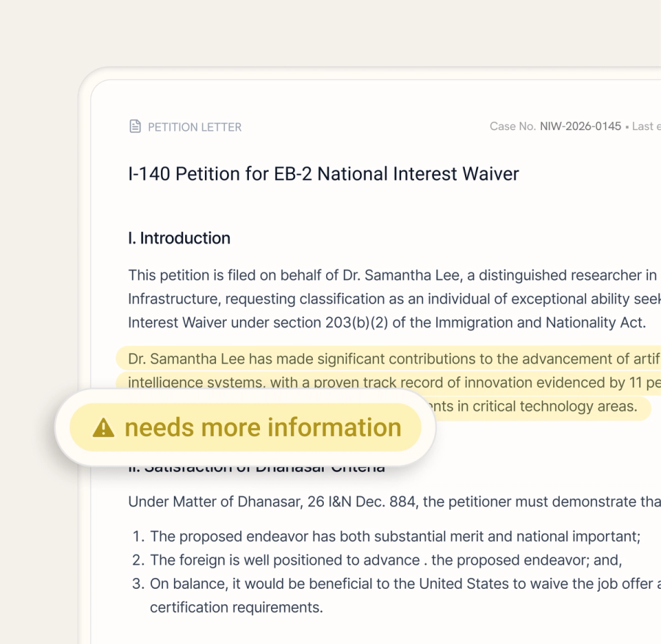The image size is (661, 644).
Task: Click case number 'NIW-2026-0145'
Action: [580, 126]
